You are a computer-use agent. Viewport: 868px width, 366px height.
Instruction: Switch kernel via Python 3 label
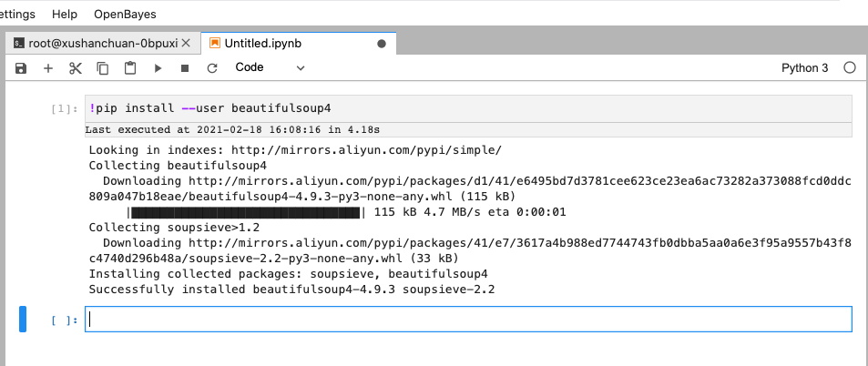point(804,68)
